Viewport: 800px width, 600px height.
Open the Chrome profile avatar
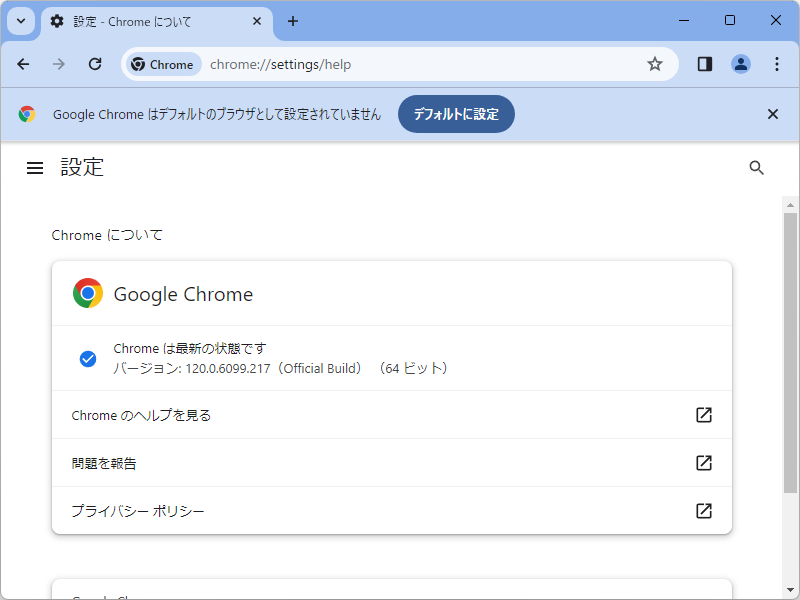click(x=741, y=63)
